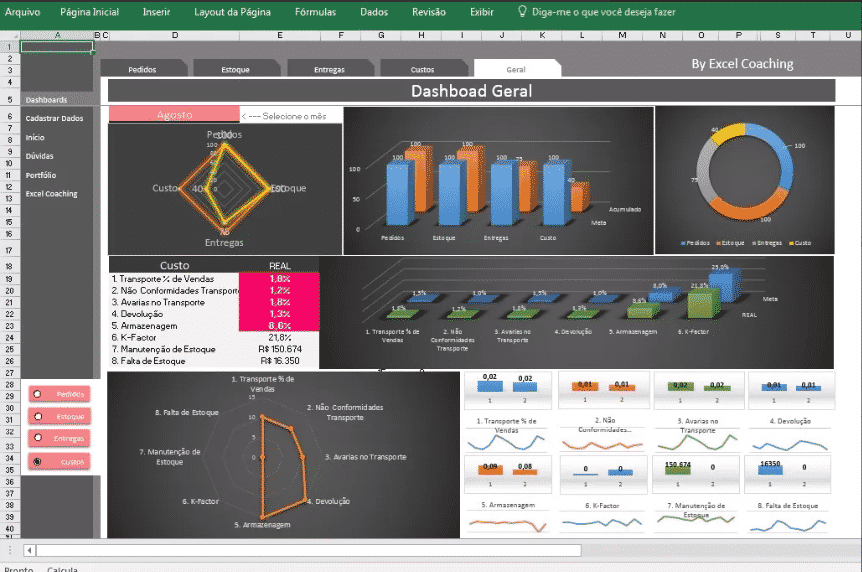Click the 'Diga-me o que você deseja fazer' box
The width and height of the screenshot is (862, 572).
(x=603, y=12)
